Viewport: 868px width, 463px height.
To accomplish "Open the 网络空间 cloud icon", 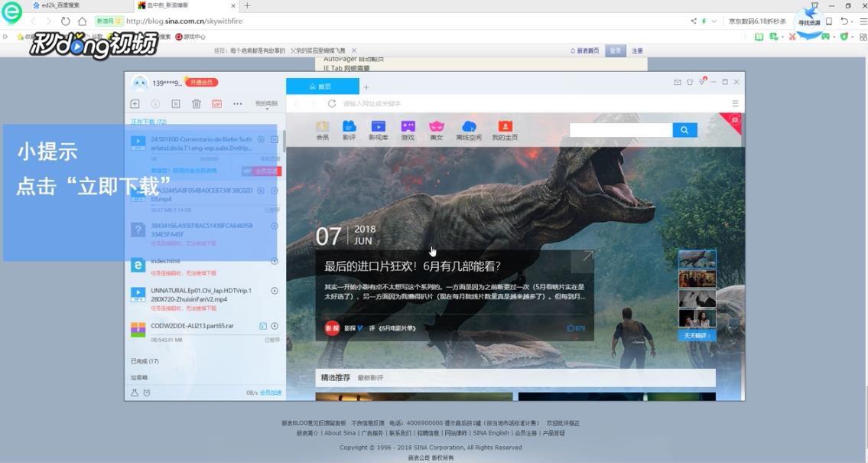I will pyautogui.click(x=469, y=131).
